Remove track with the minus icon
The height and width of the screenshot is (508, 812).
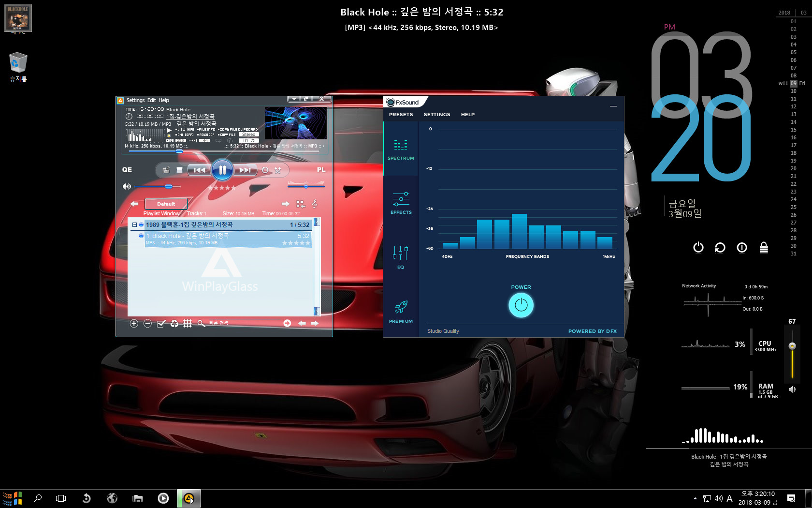(x=147, y=323)
